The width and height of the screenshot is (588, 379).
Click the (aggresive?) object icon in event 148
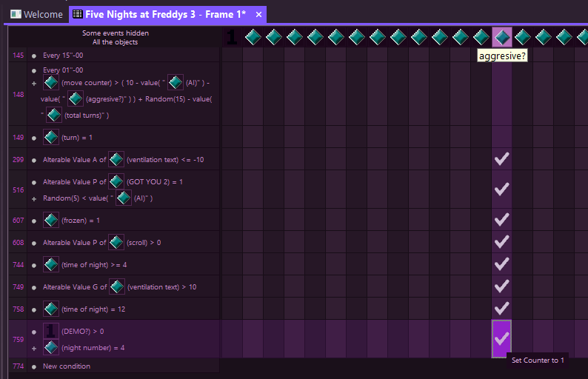coord(76,98)
